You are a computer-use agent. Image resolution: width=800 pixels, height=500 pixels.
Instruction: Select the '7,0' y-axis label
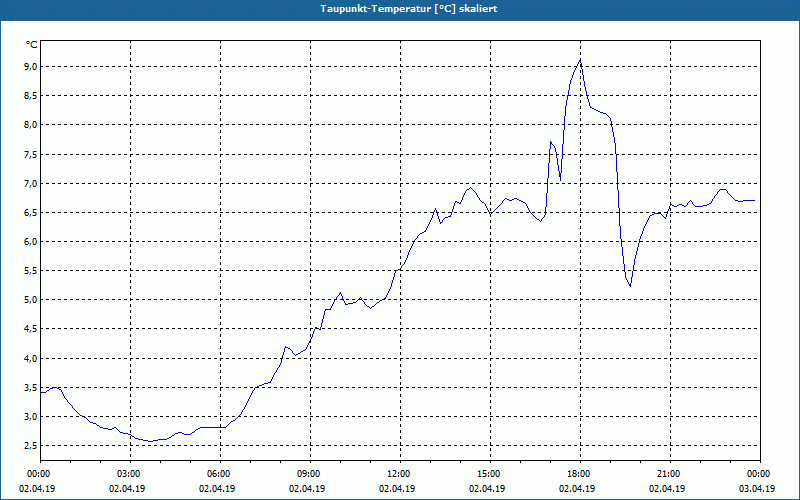(x=30, y=184)
